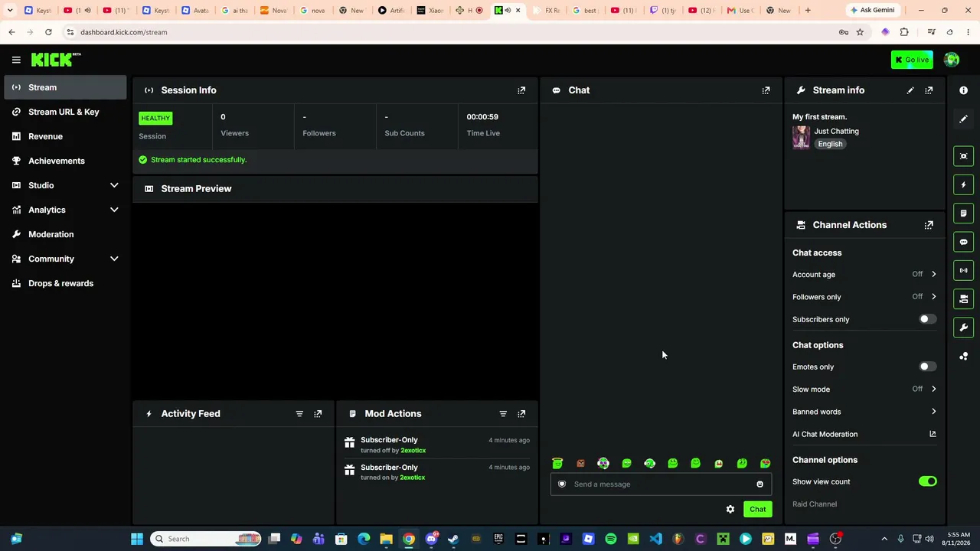Viewport: 980px width, 551px height.
Task: Toggle the notes document widget in right rail
Action: pos(963,214)
